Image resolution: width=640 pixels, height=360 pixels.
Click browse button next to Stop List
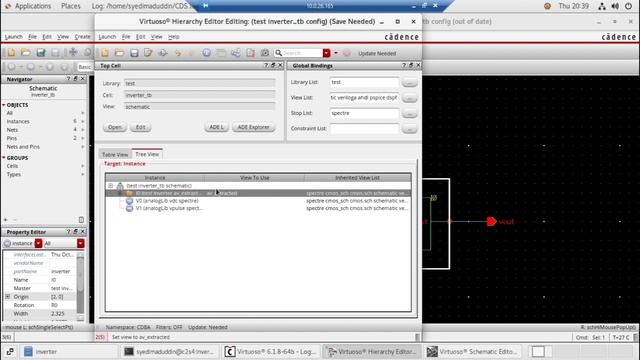[409, 113]
